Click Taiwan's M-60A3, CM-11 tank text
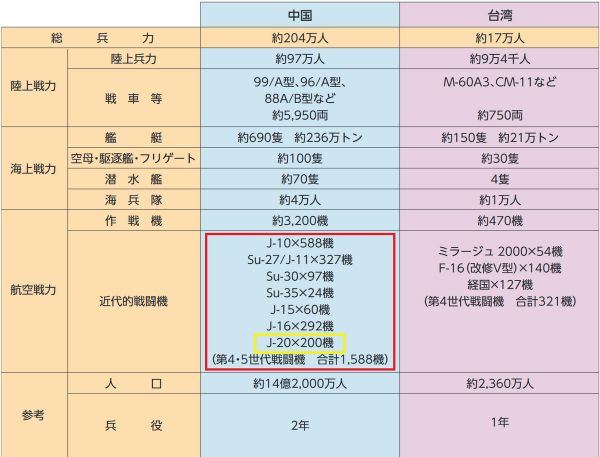 tap(498, 80)
